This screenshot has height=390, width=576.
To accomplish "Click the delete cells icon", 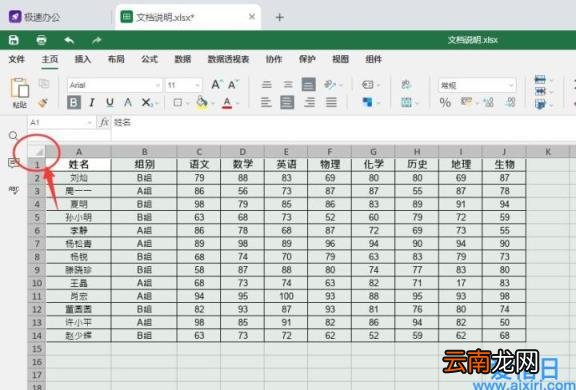I will pos(540,91).
